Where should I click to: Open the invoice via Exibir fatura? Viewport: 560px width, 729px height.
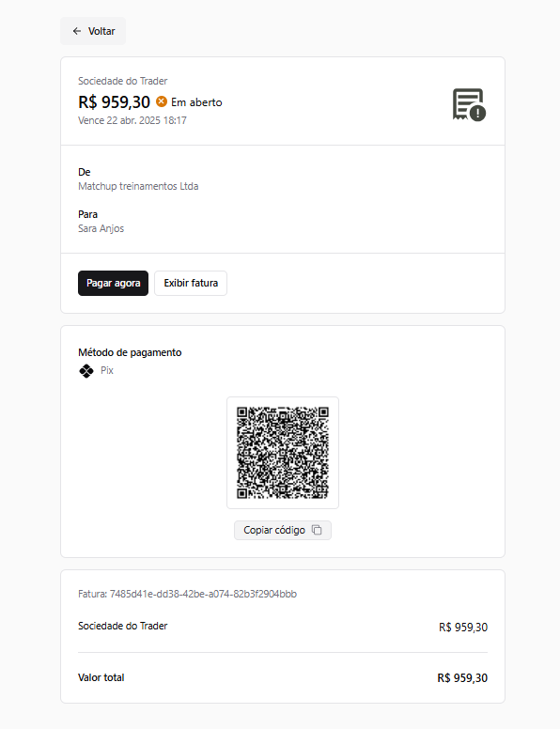pyautogui.click(x=191, y=283)
